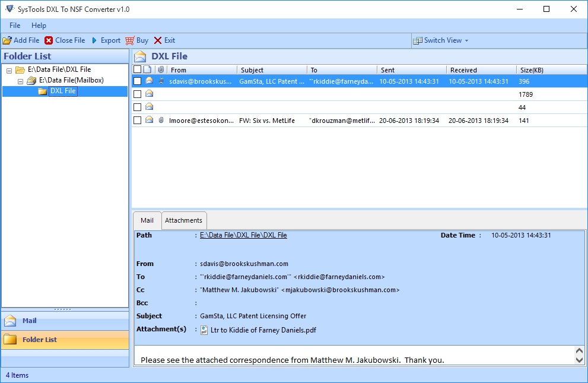This screenshot has width=588, height=383.
Task: Click the '4 Items' status bar text
Action: (x=17, y=375)
